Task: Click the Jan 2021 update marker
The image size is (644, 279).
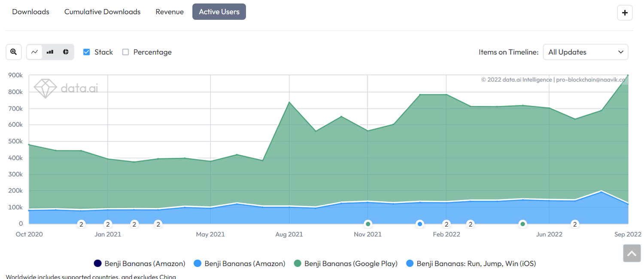Action: click(x=108, y=224)
